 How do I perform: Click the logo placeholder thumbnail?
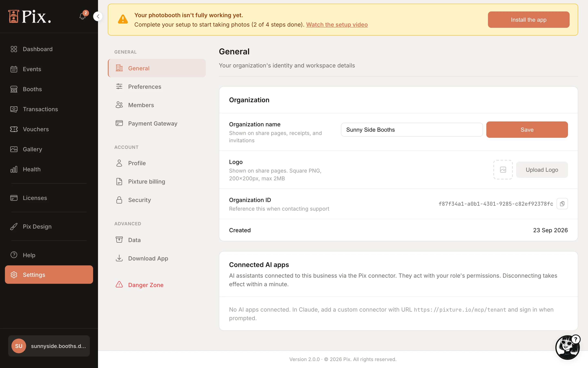[x=503, y=170]
